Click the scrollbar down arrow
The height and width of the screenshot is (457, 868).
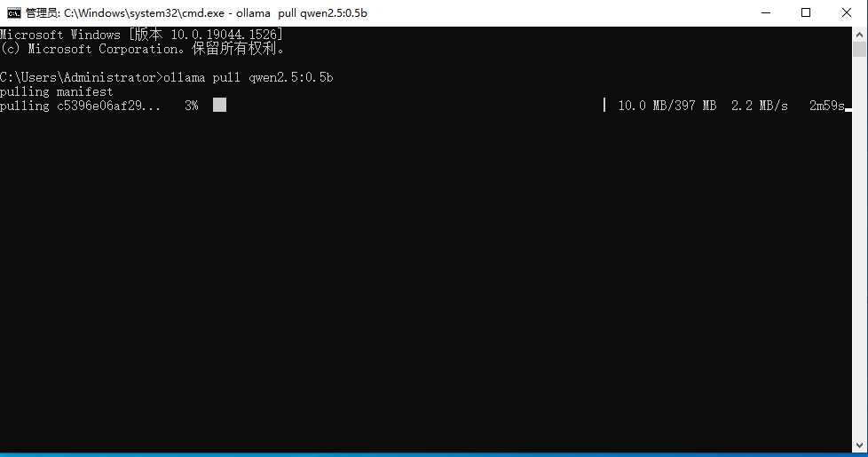click(x=859, y=445)
